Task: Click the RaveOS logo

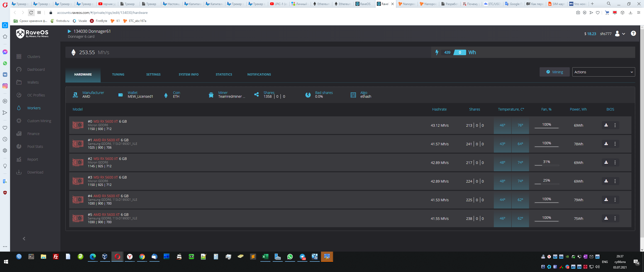Action: coord(32,33)
